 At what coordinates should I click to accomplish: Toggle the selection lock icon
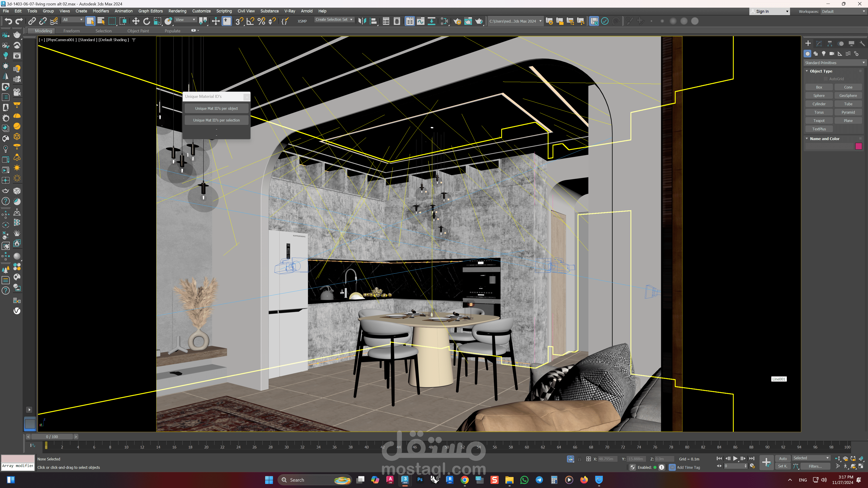(579, 459)
